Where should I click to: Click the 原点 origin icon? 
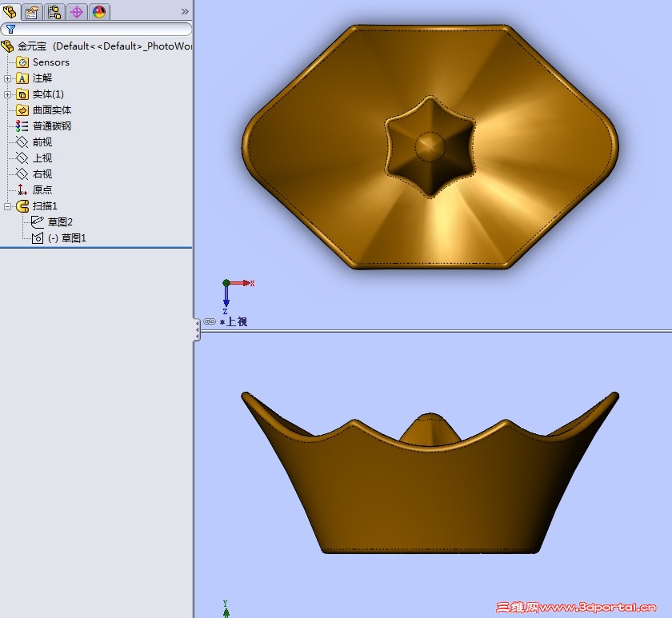pyautogui.click(x=22, y=189)
